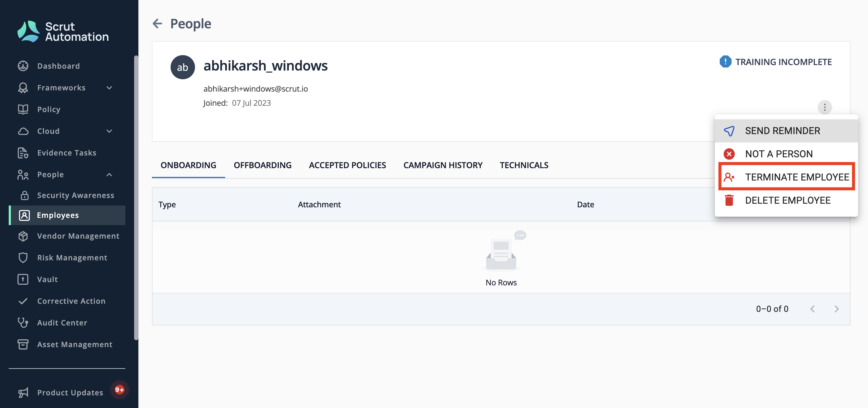Click the red X Not A Person icon
Image resolution: width=868 pixels, height=408 pixels.
729,154
